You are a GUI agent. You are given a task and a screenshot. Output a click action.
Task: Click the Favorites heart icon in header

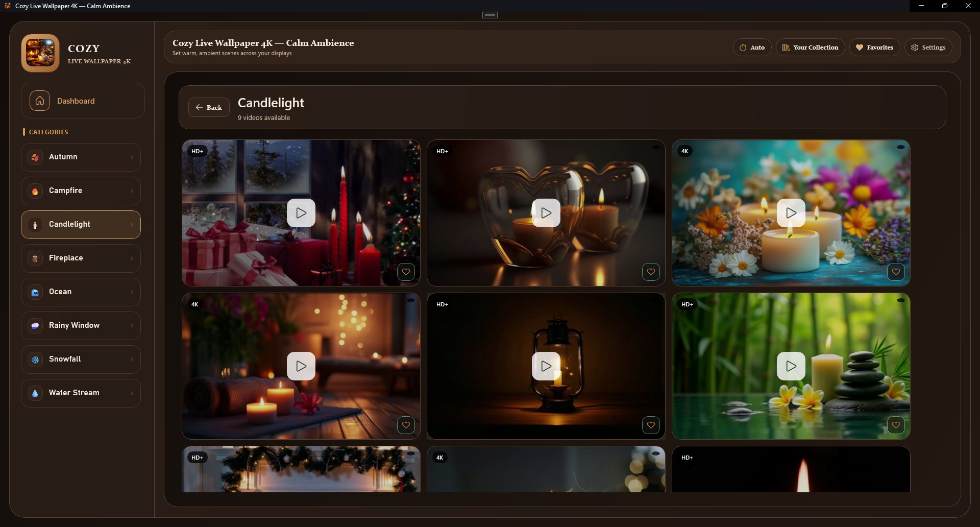(860, 47)
